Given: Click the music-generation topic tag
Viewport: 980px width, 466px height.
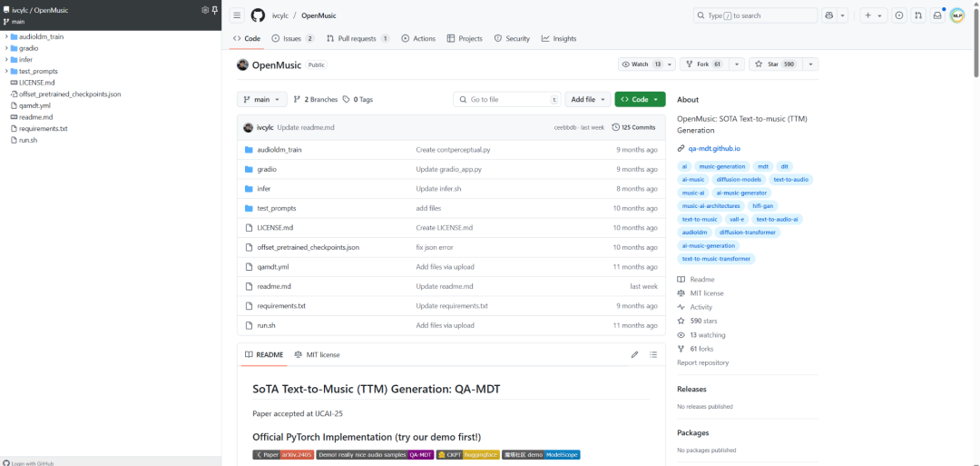Looking at the screenshot, I should 722,166.
